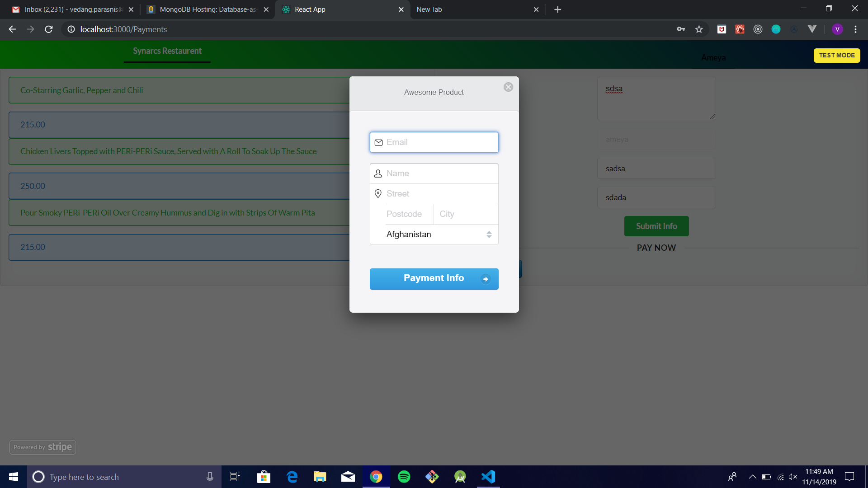The image size is (868, 488).
Task: Click the stepper arrows on country field
Action: (488, 234)
